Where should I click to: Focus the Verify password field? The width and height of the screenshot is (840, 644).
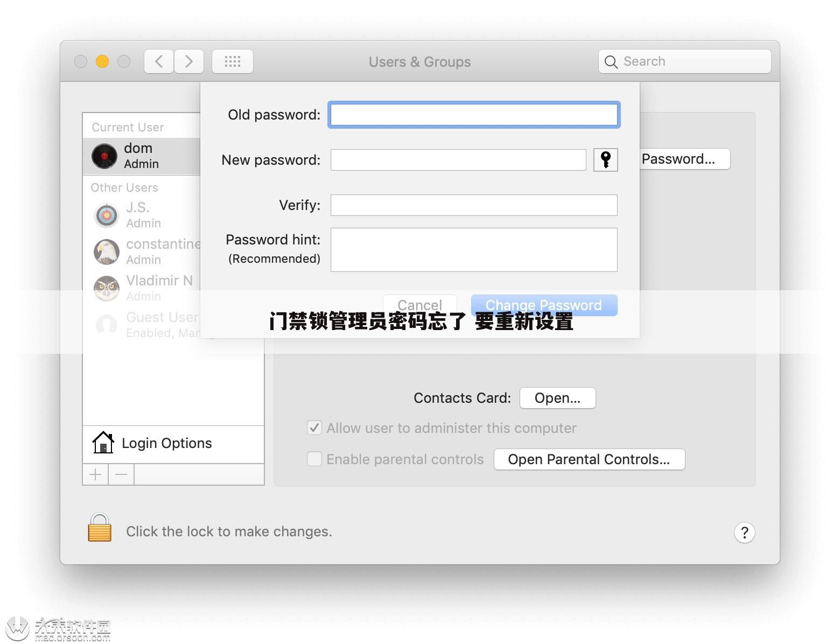pyautogui.click(x=474, y=205)
